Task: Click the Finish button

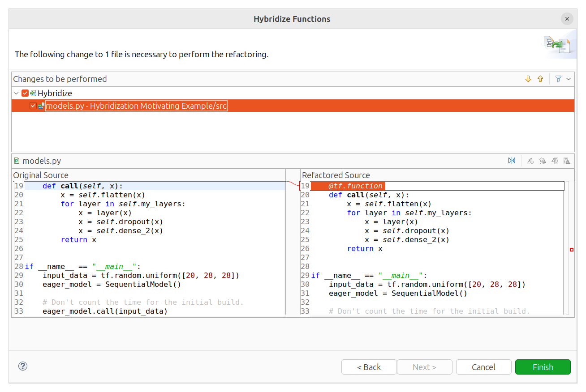Action: click(x=543, y=367)
